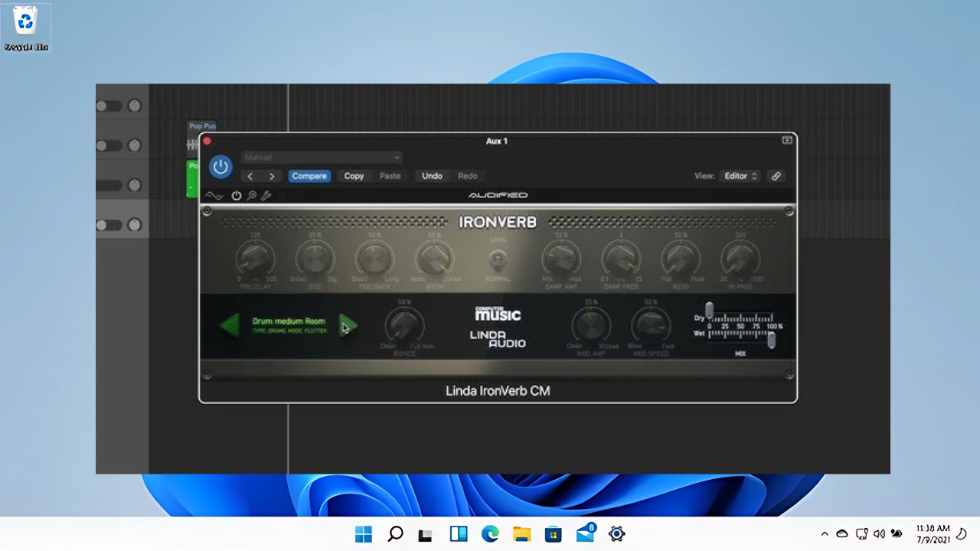Viewport: 980px width, 551px height.
Task: Toggle the small bypass power icon
Action: (x=237, y=196)
